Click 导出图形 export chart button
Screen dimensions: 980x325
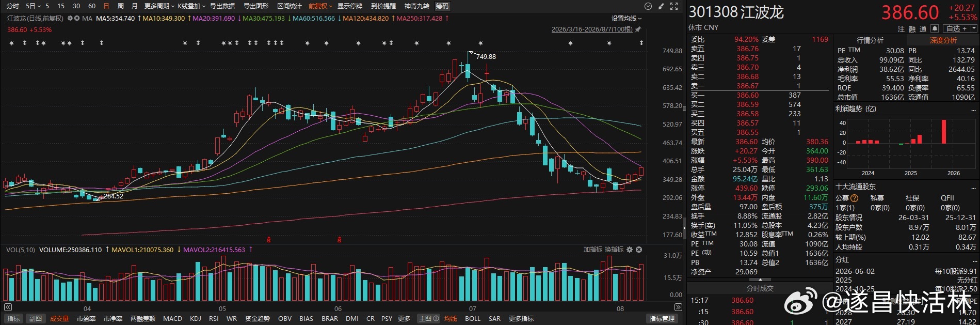pos(256,6)
